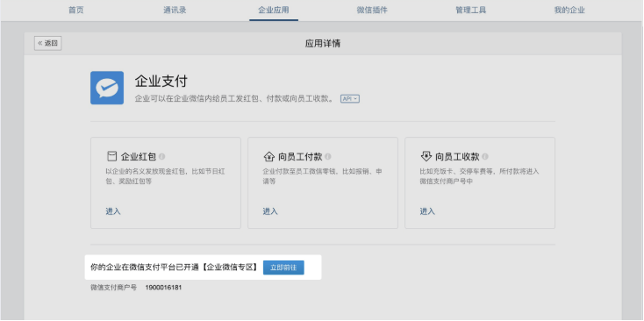This screenshot has width=644, height=321.
Task: Open 进入 link under 企业红包
Action: [113, 211]
